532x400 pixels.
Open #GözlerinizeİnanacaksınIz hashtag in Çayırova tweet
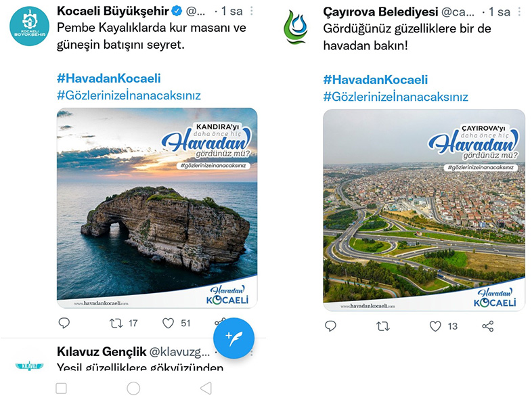click(x=395, y=97)
